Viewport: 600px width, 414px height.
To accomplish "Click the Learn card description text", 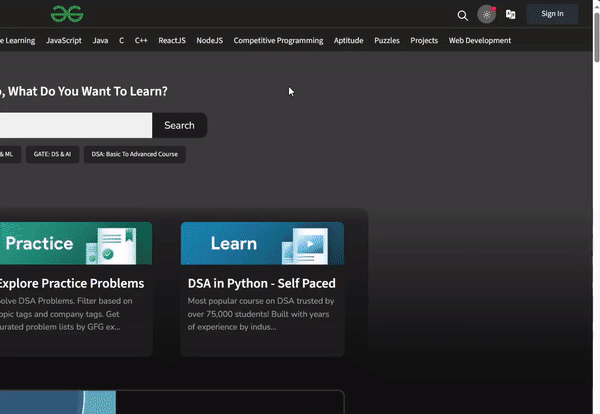I will (261, 314).
